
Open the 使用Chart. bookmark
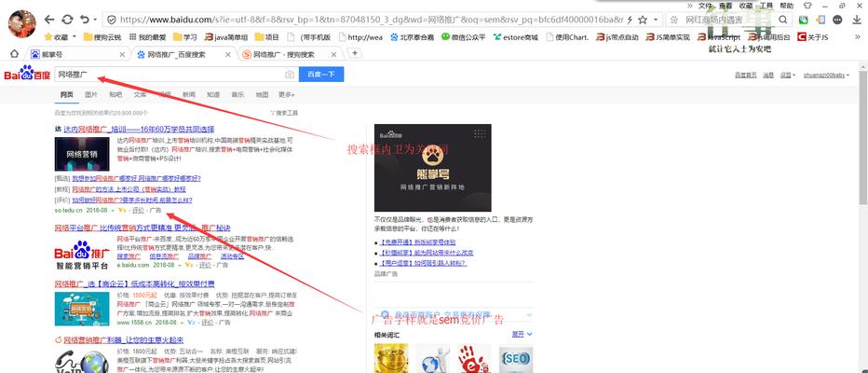(x=567, y=37)
